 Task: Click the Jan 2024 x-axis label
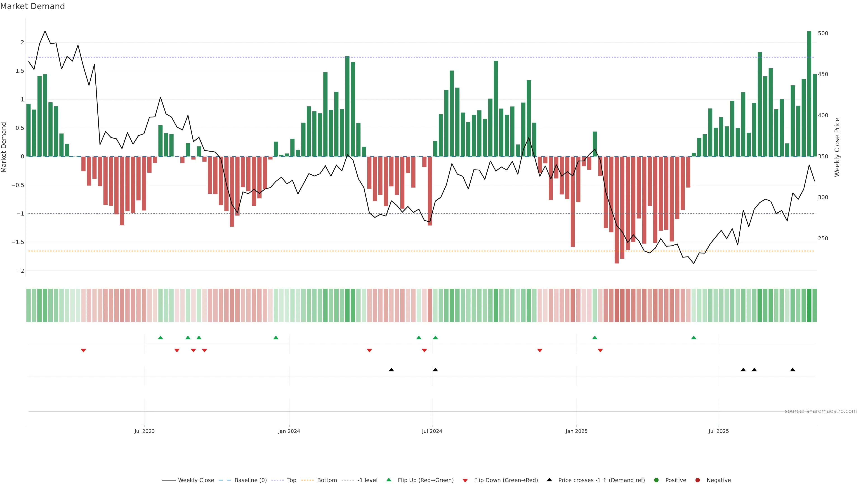point(289,431)
